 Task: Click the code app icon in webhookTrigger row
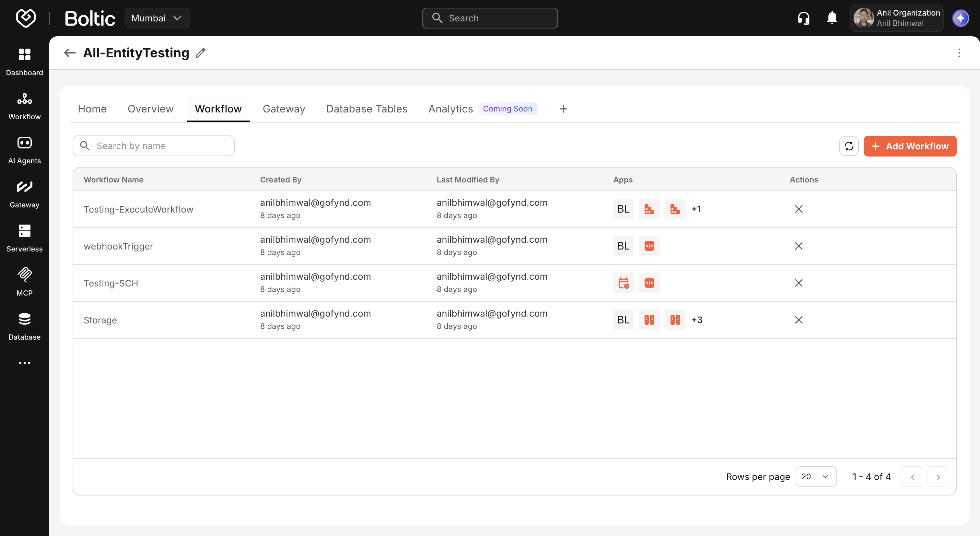(x=649, y=246)
